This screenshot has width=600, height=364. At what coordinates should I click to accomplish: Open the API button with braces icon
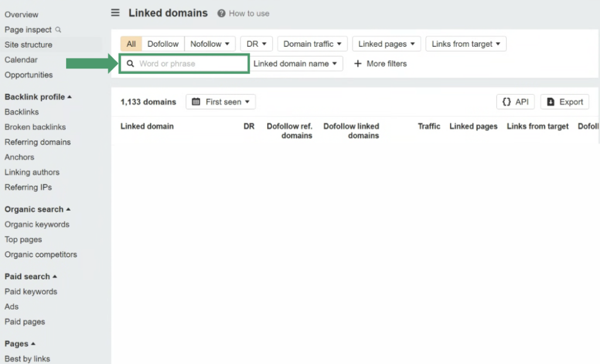point(515,102)
